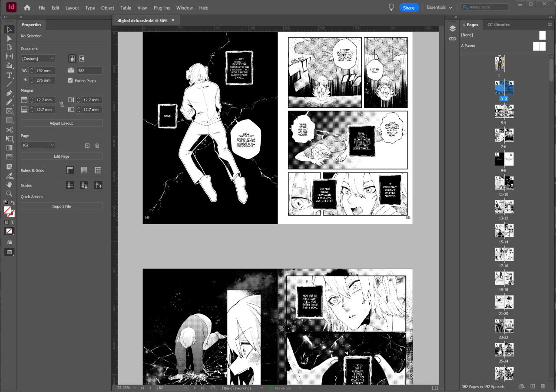
Task: Select the Selection tool arrow
Action: (10, 30)
